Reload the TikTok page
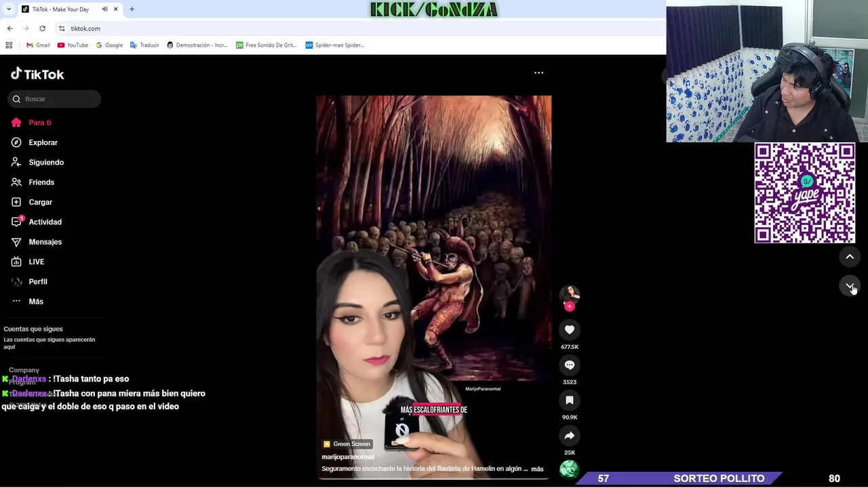 42,28
